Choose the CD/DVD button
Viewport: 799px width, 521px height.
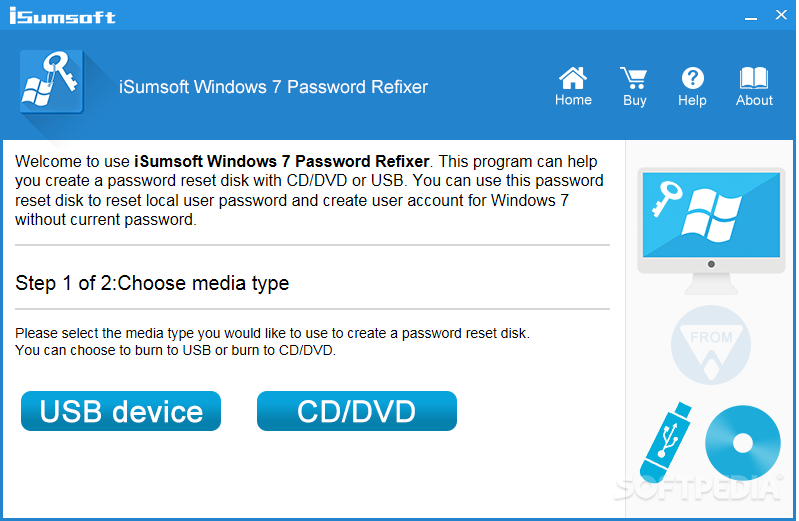[x=357, y=411]
